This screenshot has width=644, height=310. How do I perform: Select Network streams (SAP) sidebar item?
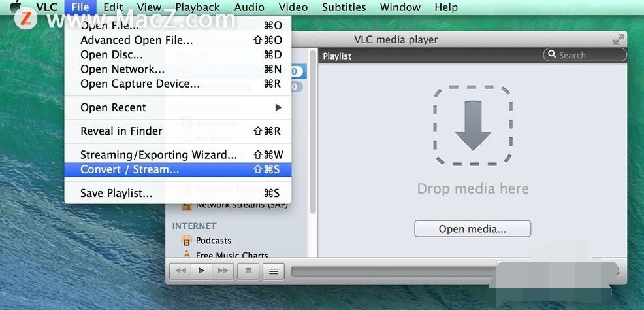tap(242, 205)
